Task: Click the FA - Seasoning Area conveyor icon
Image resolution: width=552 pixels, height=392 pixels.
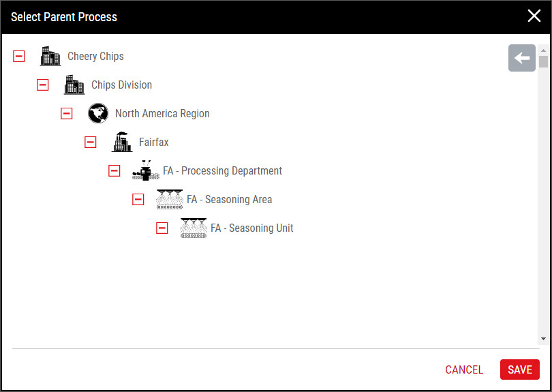Action: [170, 199]
